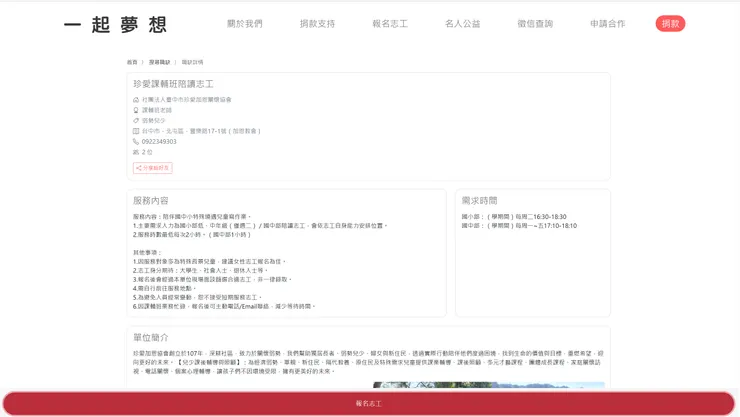Open the 名人公益 menu
The width and height of the screenshot is (740, 417).
click(x=462, y=24)
